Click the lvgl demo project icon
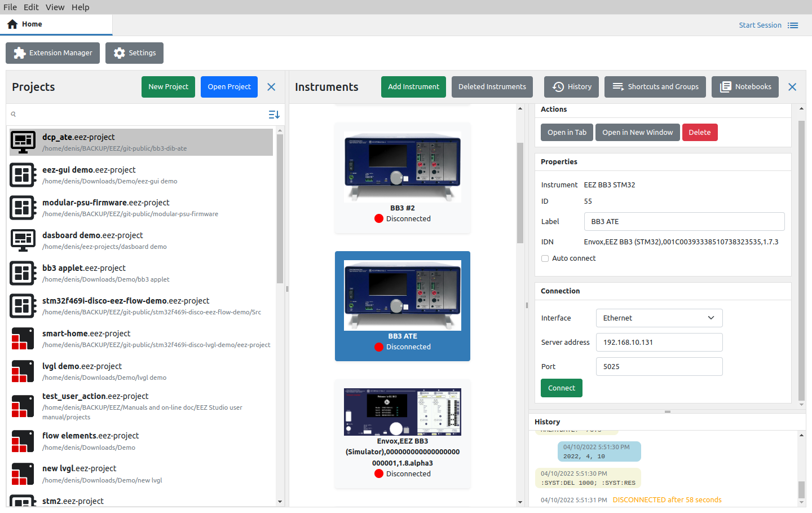This screenshot has width=812, height=513. (x=23, y=371)
